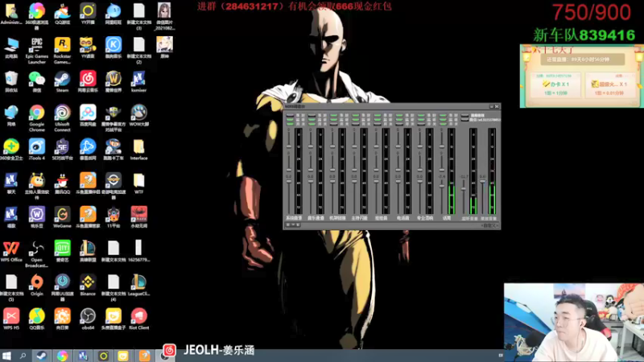Open the World of Warcraft (魔兽世界) icon
The width and height of the screenshot is (644, 362).
[x=113, y=82]
